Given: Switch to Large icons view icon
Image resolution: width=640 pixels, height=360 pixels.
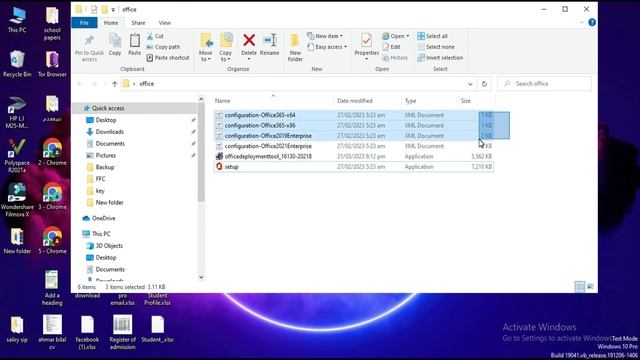Looking at the screenshot, I should pyautogui.click(x=591, y=287).
